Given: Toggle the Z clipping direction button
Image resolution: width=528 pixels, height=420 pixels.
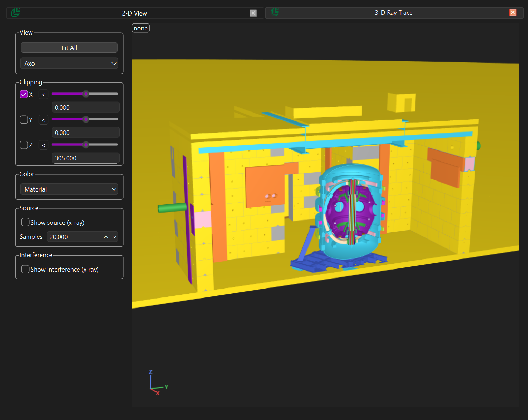Looking at the screenshot, I should click(43, 145).
